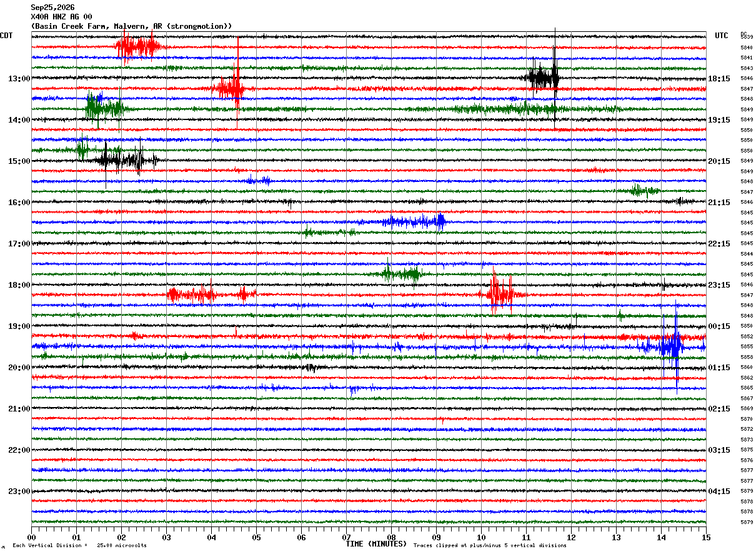Click the minute 15 axis tick label
The height and width of the screenshot is (554, 756).
705,537
